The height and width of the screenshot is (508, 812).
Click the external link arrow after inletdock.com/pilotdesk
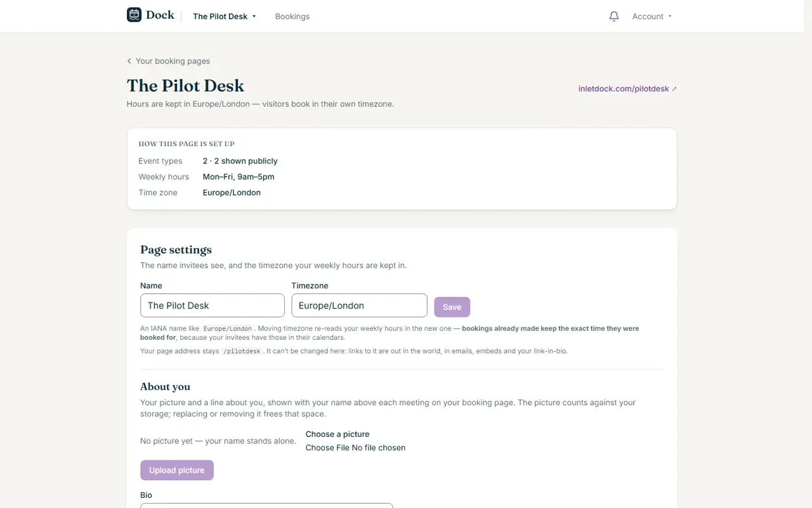pyautogui.click(x=674, y=89)
